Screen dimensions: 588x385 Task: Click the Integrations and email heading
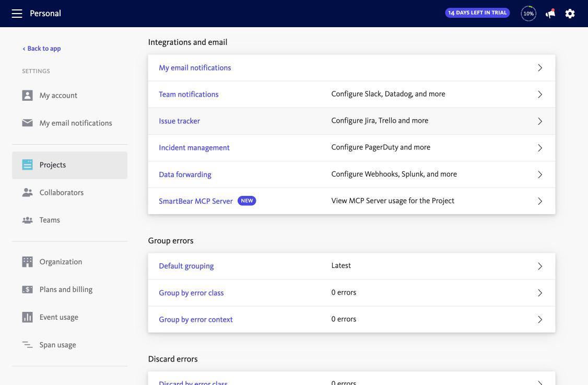pos(187,42)
